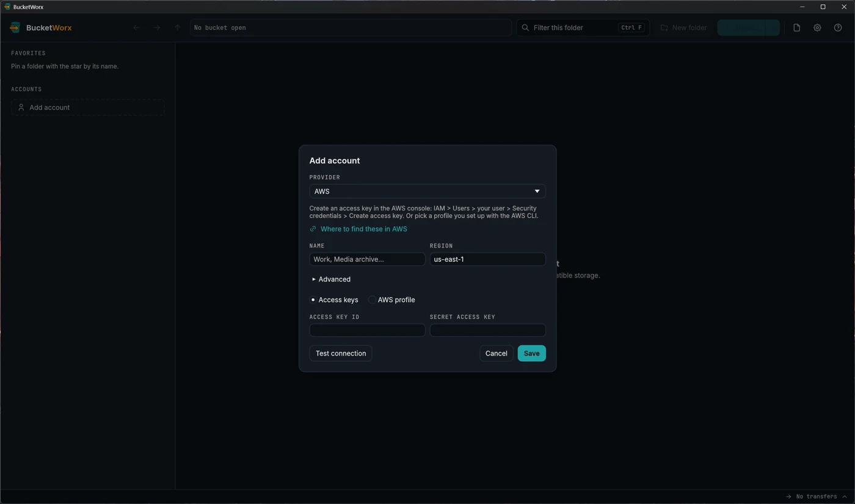Open the document page icon in the toolbar
Viewport: 855px width, 504px height.
(796, 27)
